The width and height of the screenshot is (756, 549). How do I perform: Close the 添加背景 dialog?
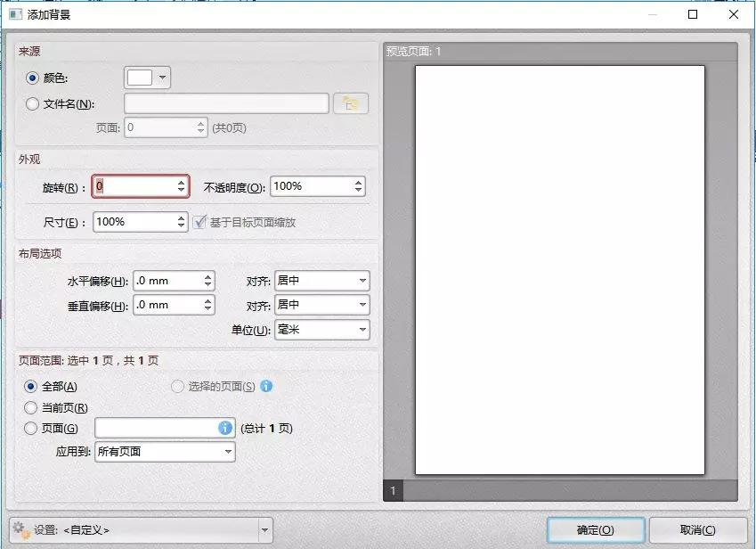(x=734, y=14)
